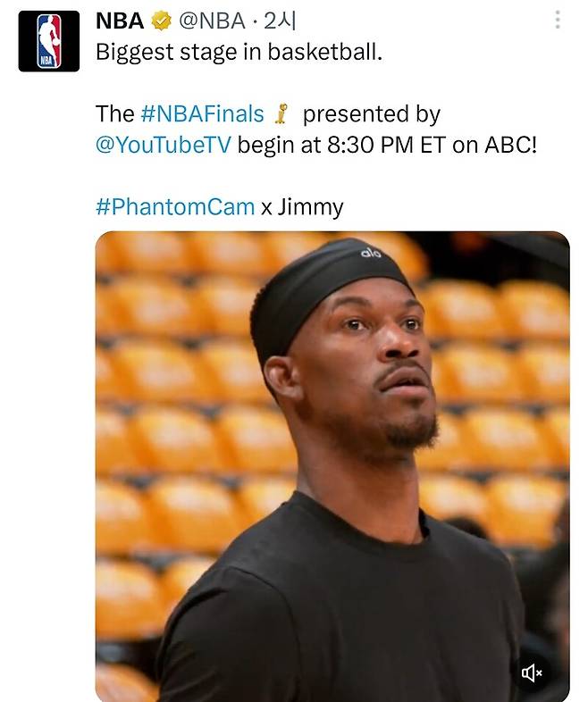Click the alo logo on the headband
The height and width of the screenshot is (702, 588).
coord(371,253)
